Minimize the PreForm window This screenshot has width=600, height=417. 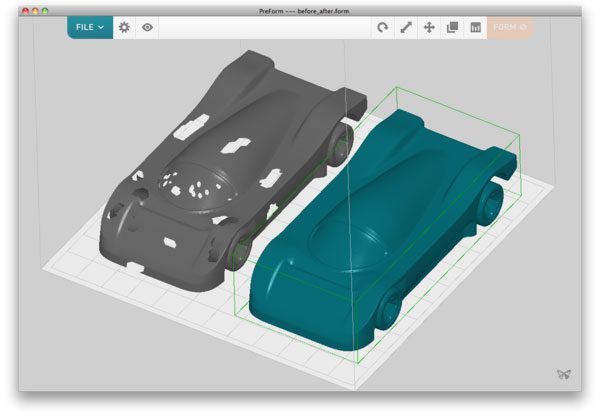click(36, 9)
